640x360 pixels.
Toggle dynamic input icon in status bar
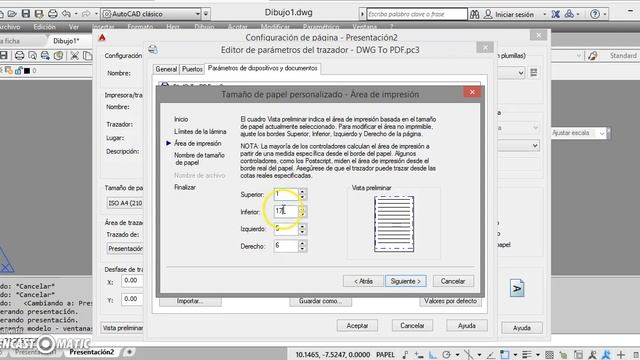pos(419,355)
